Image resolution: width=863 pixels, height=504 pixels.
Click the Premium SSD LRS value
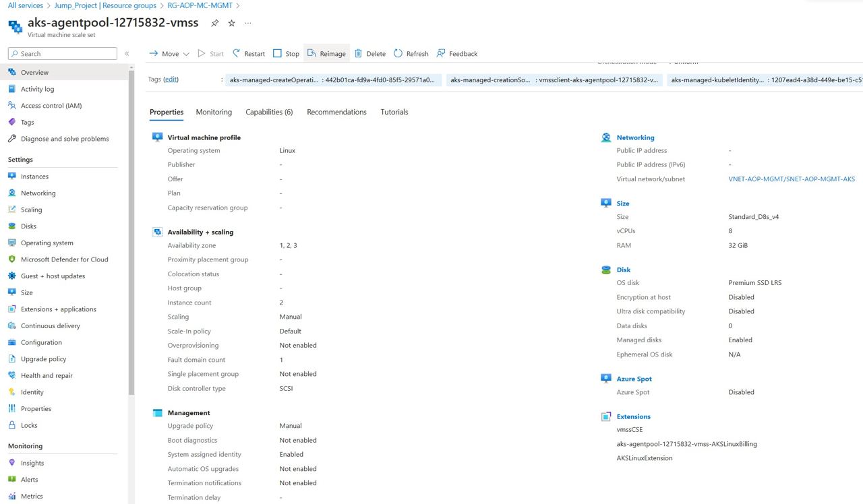pyautogui.click(x=755, y=283)
